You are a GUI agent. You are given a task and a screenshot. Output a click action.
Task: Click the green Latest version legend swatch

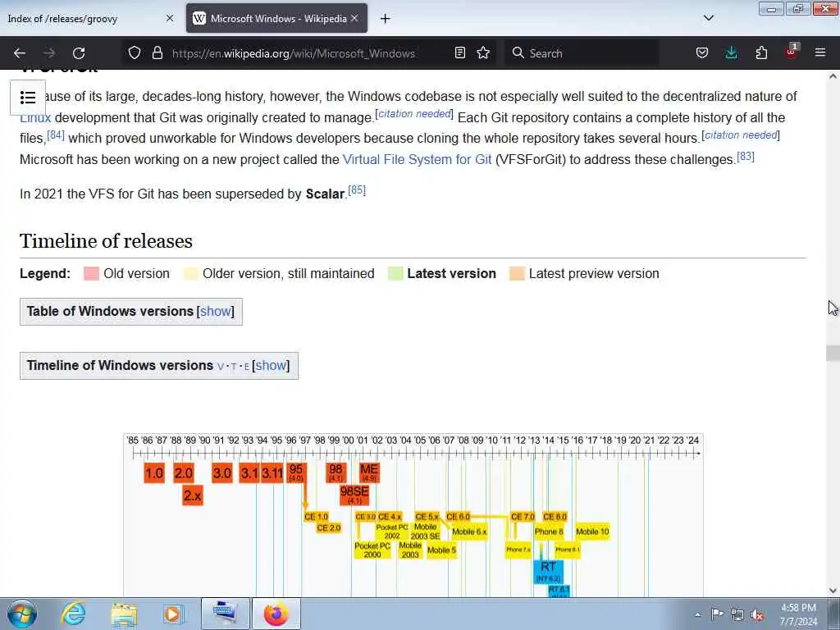click(395, 274)
